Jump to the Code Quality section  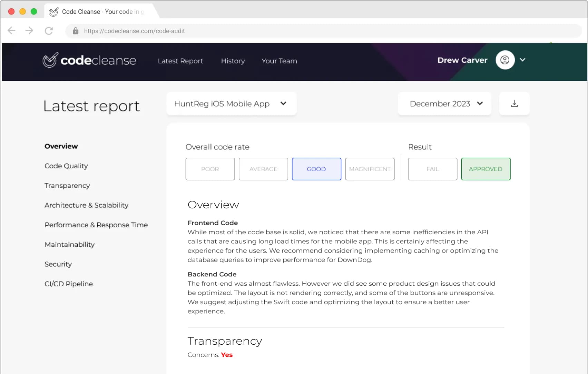[x=66, y=166]
